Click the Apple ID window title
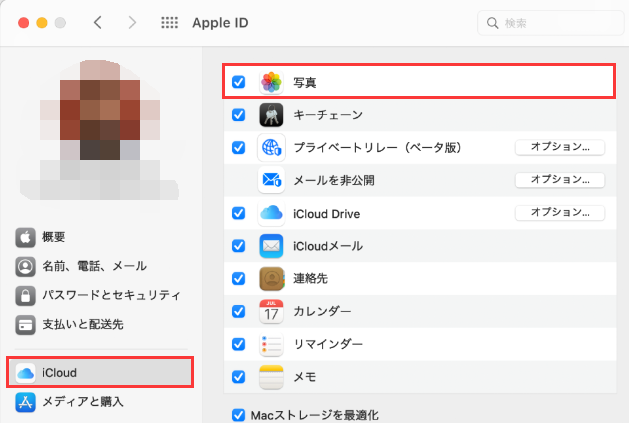This screenshot has width=629, height=423. click(x=220, y=23)
